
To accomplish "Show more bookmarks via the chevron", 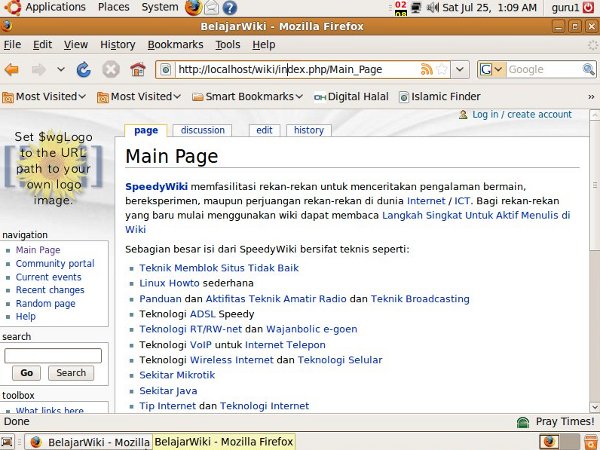I will click(591, 97).
